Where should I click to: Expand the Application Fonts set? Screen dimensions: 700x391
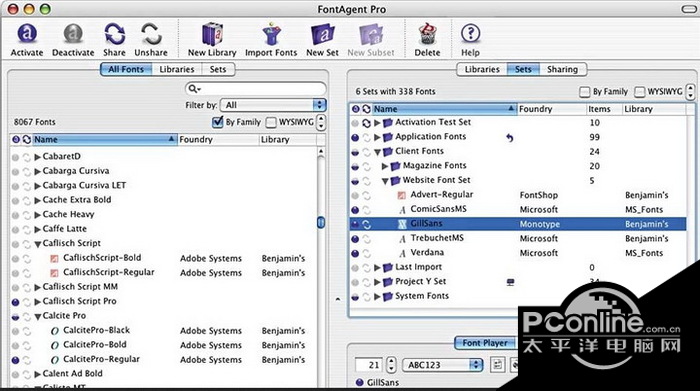coord(377,137)
